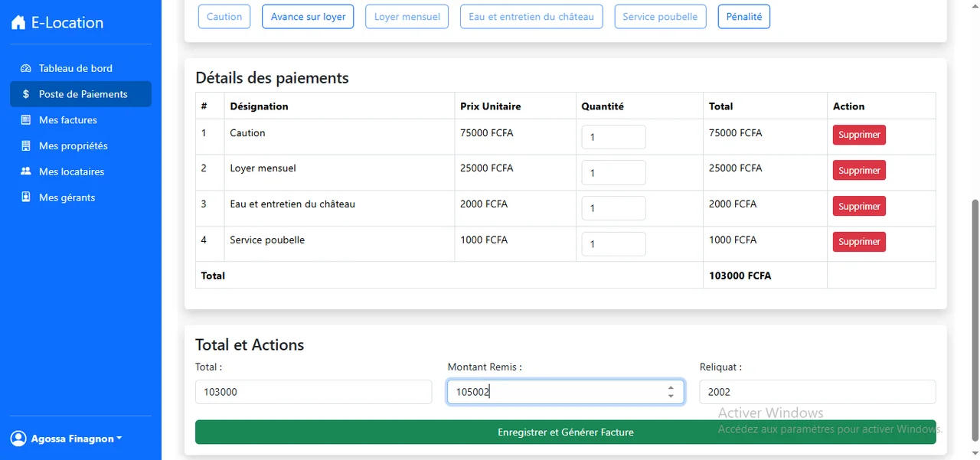Click the Détails des paiements heading
Viewport: 980px width, 460px height.
point(272,78)
